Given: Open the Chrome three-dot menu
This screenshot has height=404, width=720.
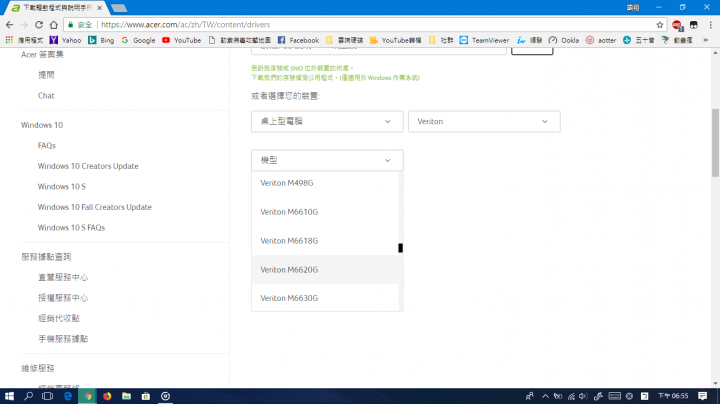Looking at the screenshot, I should (710, 25).
